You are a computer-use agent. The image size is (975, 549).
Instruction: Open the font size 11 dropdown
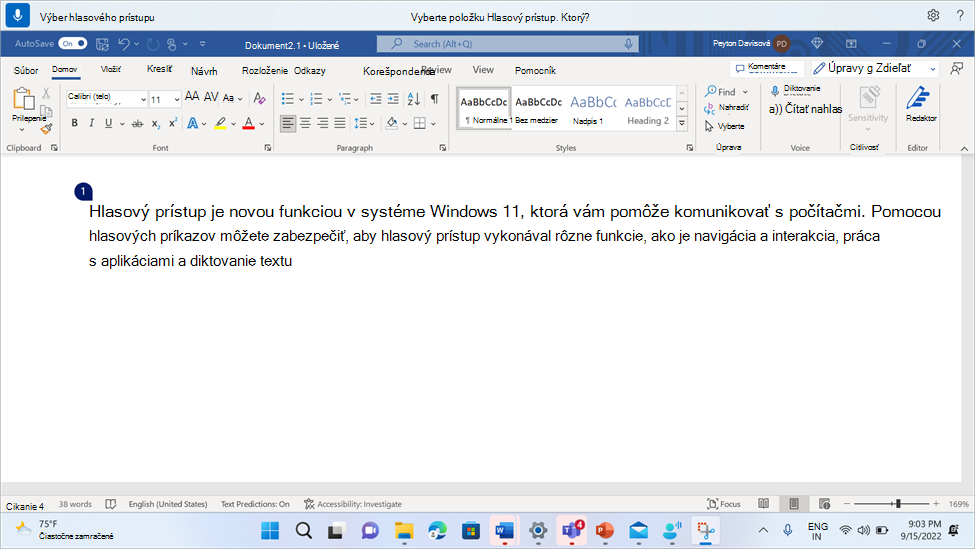(177, 99)
